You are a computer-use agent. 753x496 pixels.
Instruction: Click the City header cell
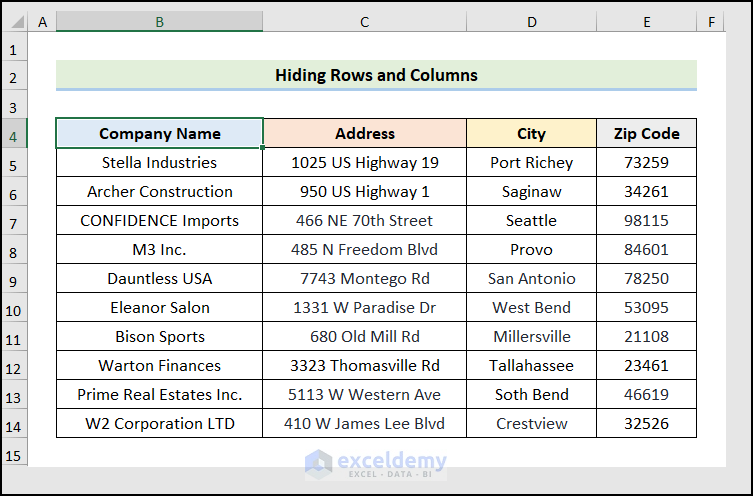coord(531,134)
